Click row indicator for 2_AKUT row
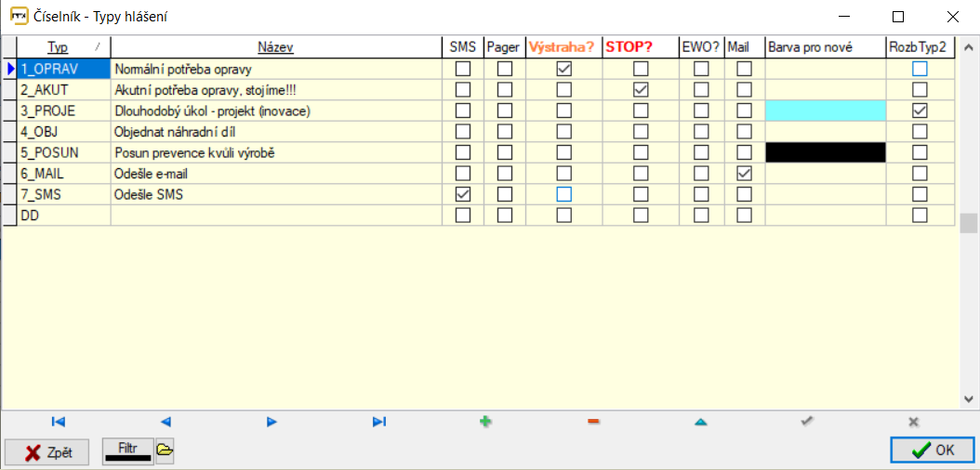This screenshot has width=980, height=470. (x=8, y=90)
